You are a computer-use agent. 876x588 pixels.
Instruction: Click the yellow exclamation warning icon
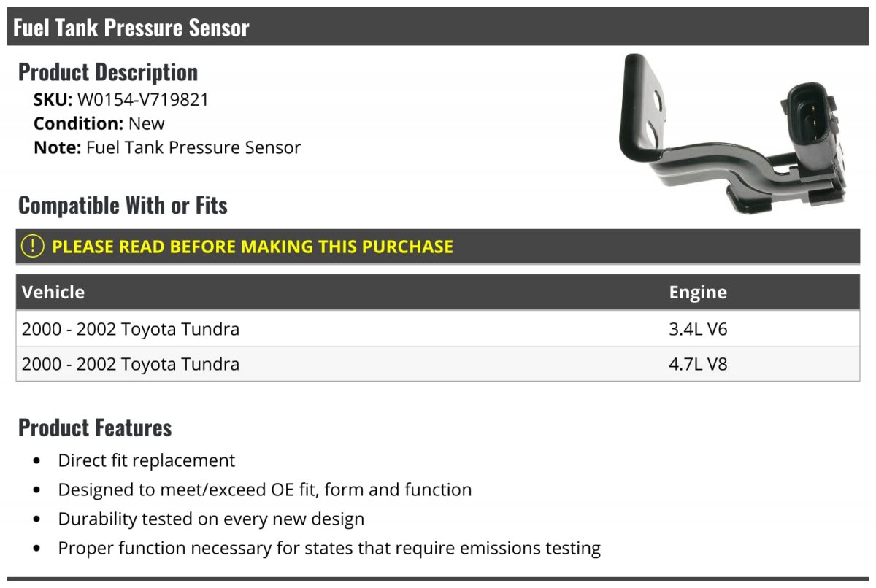pos(33,247)
